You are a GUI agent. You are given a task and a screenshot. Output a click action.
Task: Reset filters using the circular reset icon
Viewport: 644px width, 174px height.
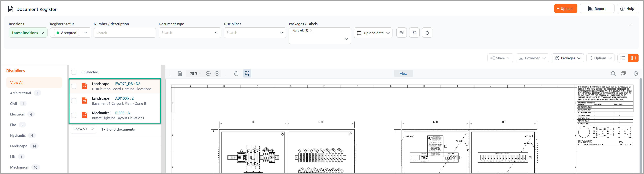pos(427,33)
